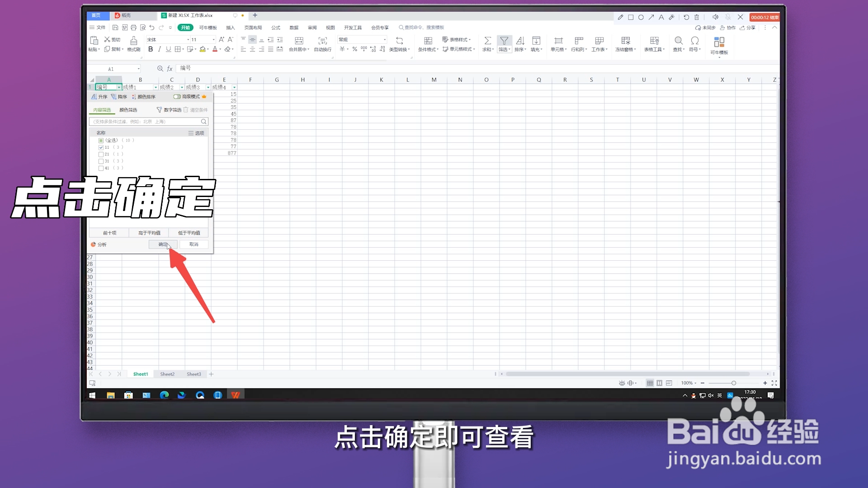The image size is (868, 488).
Task: Open the 求和 sum tool
Action: tap(488, 44)
